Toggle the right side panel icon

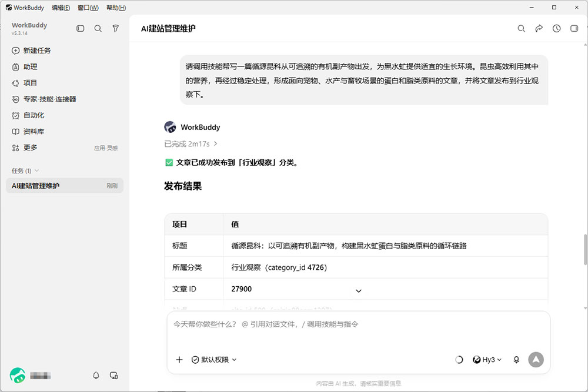574,28
